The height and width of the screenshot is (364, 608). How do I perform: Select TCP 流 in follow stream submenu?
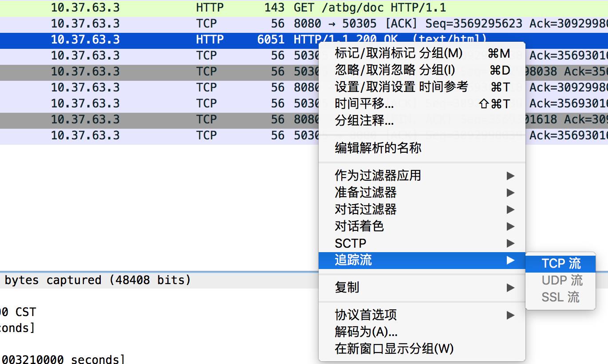561,263
